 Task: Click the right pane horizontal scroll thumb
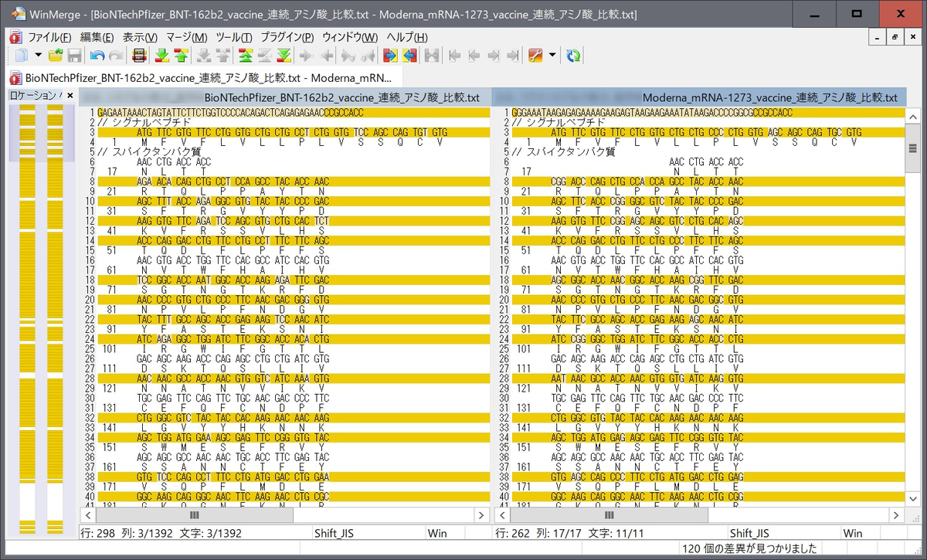click(x=608, y=514)
